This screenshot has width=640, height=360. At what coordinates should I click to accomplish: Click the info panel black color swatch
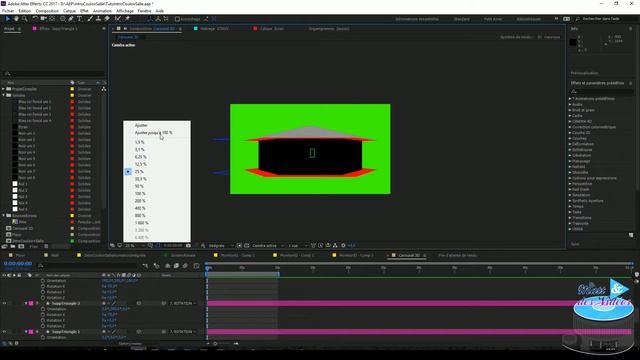click(573, 42)
